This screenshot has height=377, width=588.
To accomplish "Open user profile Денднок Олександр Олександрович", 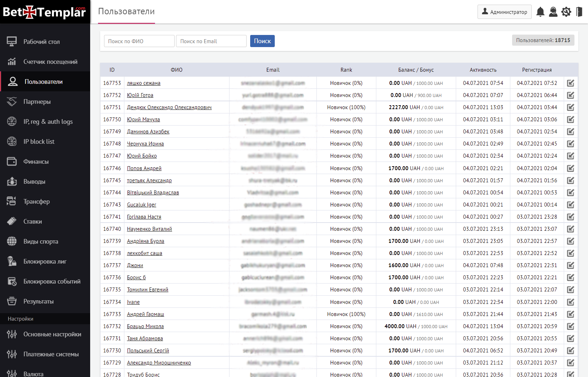I will tap(169, 107).
